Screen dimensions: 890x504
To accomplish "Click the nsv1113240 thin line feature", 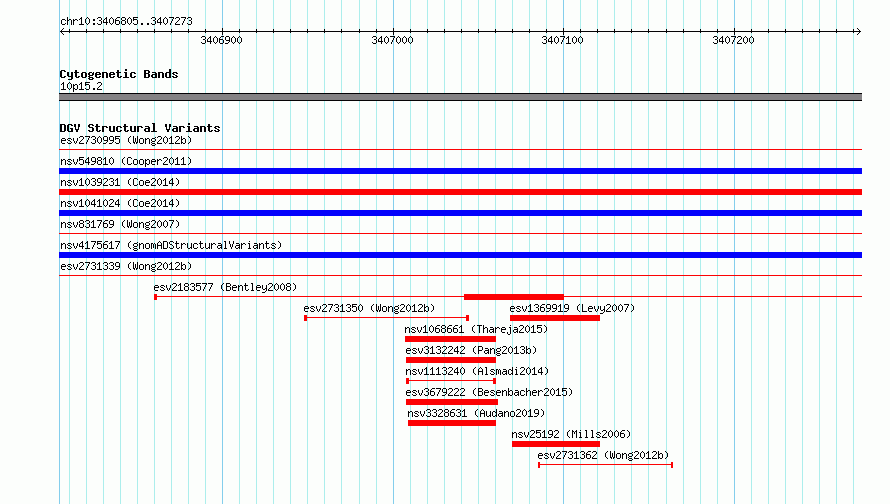I will point(451,381).
